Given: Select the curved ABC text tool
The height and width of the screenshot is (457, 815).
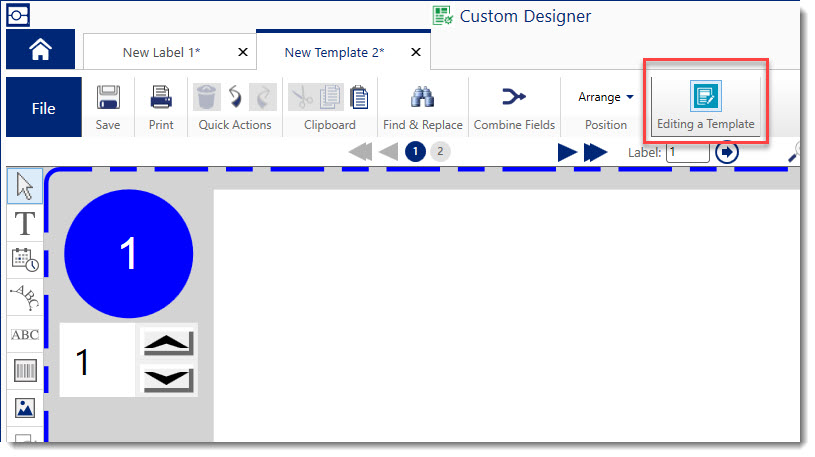Looking at the screenshot, I should 25,297.
